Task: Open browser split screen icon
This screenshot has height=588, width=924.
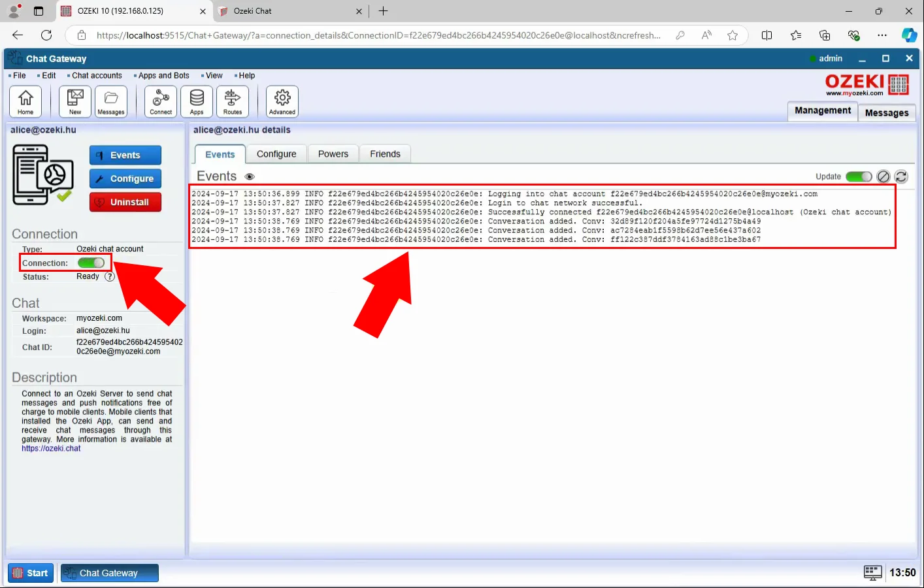Action: click(767, 35)
